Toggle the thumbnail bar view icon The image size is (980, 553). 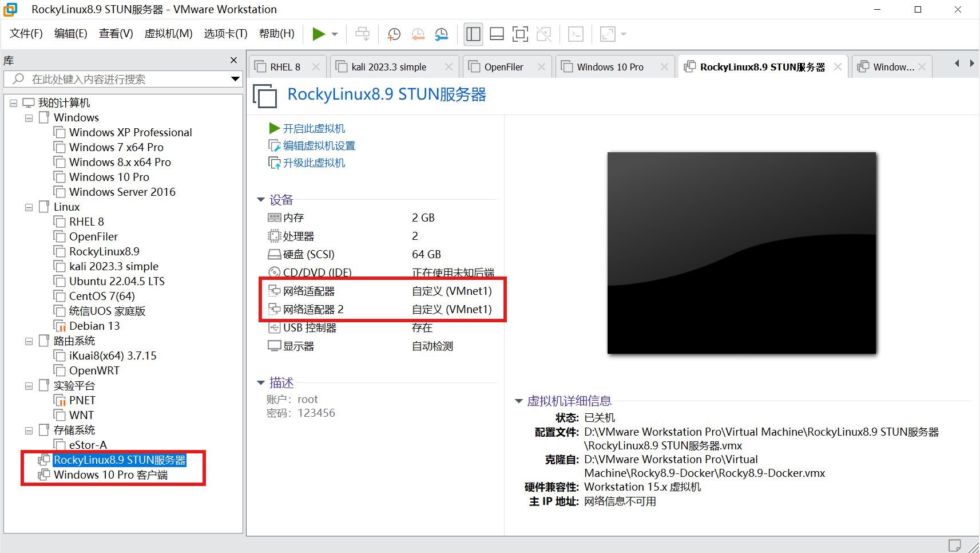(497, 34)
